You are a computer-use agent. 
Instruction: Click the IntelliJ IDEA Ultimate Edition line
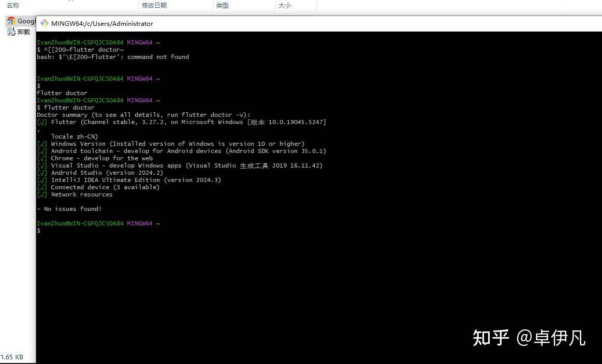(x=129, y=180)
